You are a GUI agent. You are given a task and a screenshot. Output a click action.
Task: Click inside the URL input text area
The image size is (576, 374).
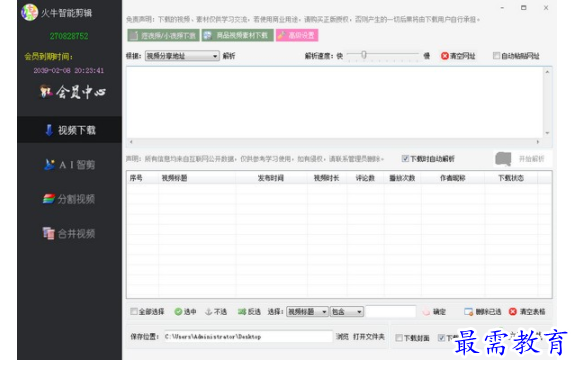[x=334, y=102]
